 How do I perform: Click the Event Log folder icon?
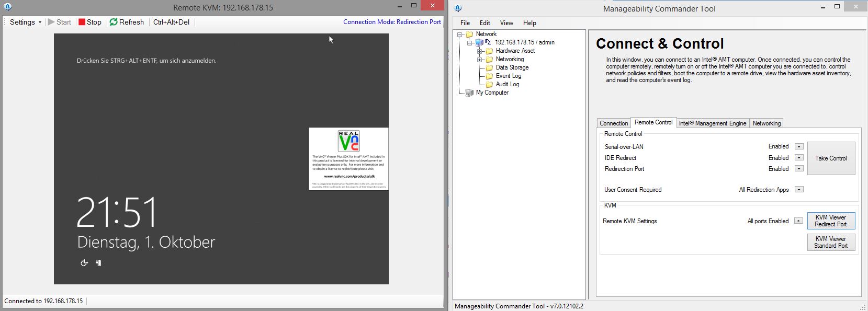click(x=489, y=76)
